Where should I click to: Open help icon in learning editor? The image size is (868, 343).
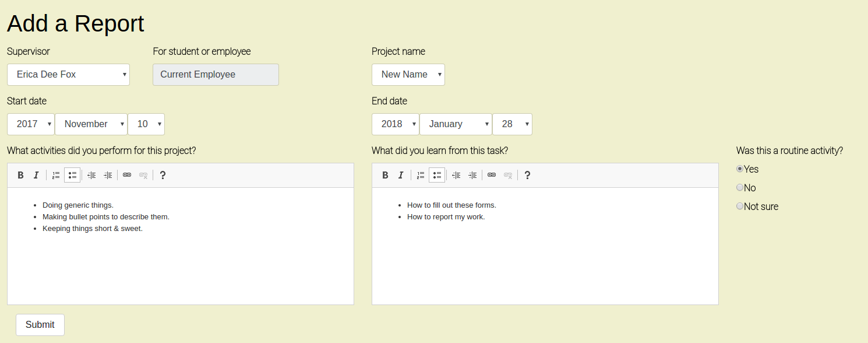(527, 175)
